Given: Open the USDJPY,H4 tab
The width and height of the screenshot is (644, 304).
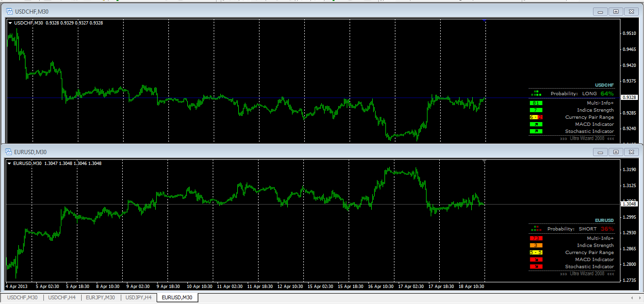Looking at the screenshot, I should [x=139, y=297].
